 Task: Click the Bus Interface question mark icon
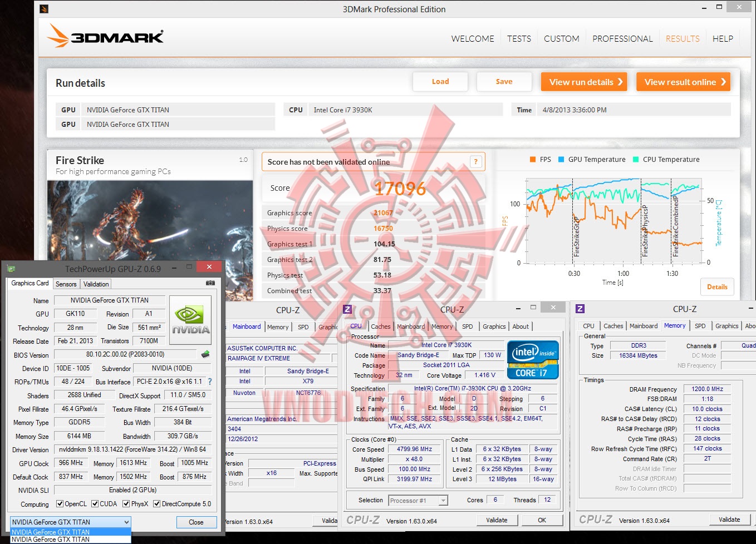(210, 382)
